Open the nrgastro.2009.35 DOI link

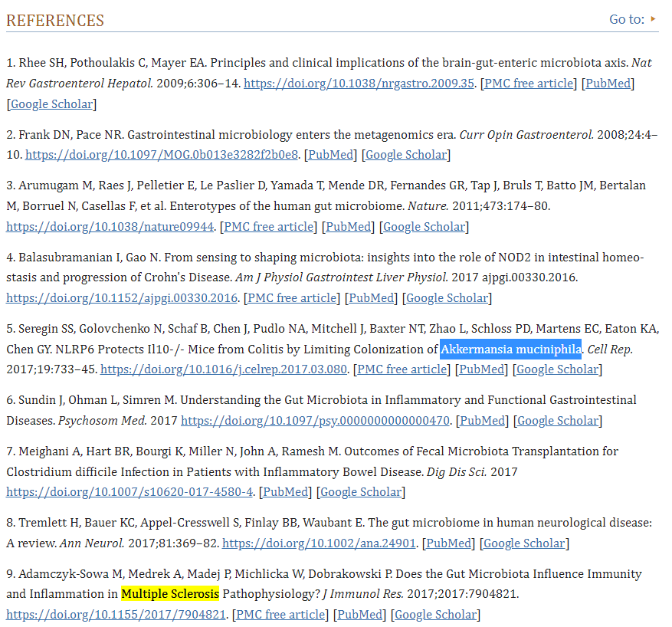[359, 84]
